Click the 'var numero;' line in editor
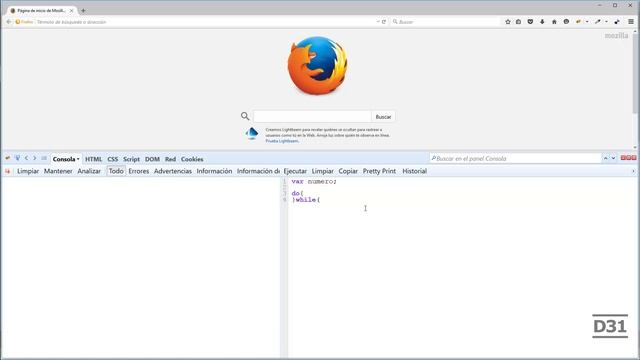Image resolution: width=640 pixels, height=360 pixels. coord(314,182)
